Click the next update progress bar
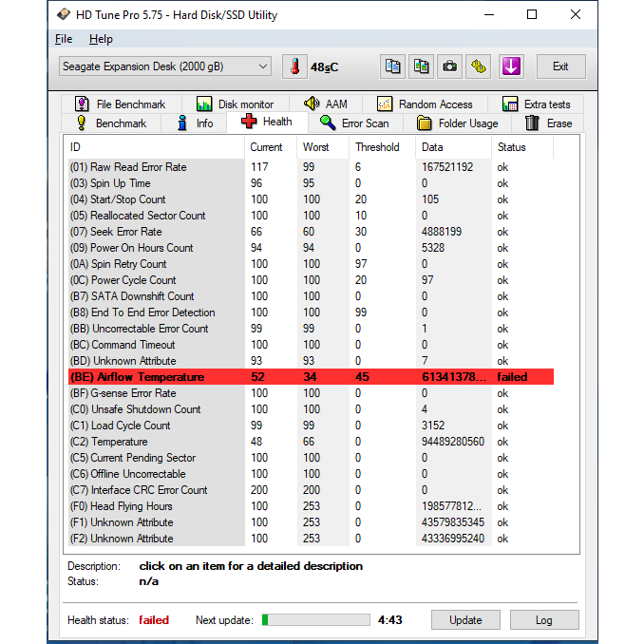This screenshot has width=644, height=644. pos(315,619)
